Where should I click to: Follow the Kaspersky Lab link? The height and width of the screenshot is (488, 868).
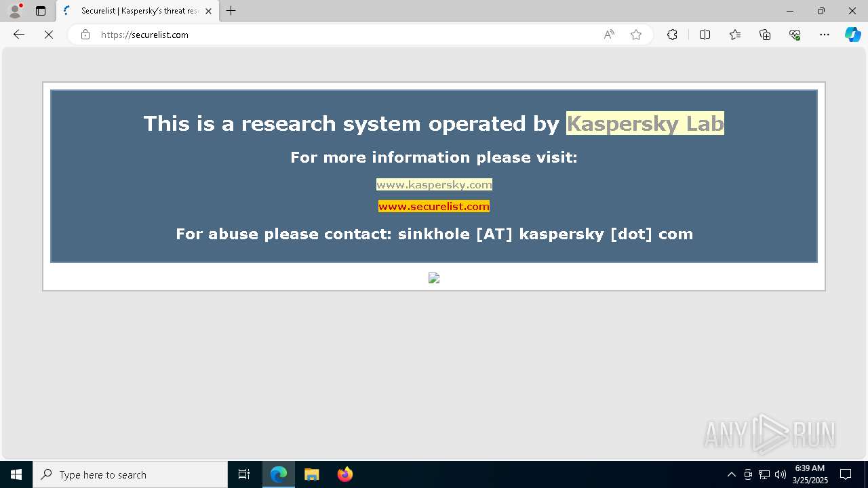tap(645, 123)
